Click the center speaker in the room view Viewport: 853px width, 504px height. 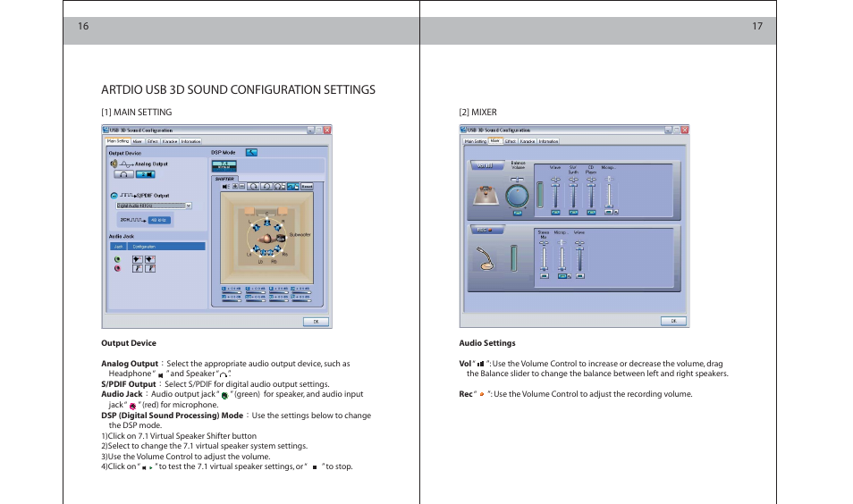(267, 223)
